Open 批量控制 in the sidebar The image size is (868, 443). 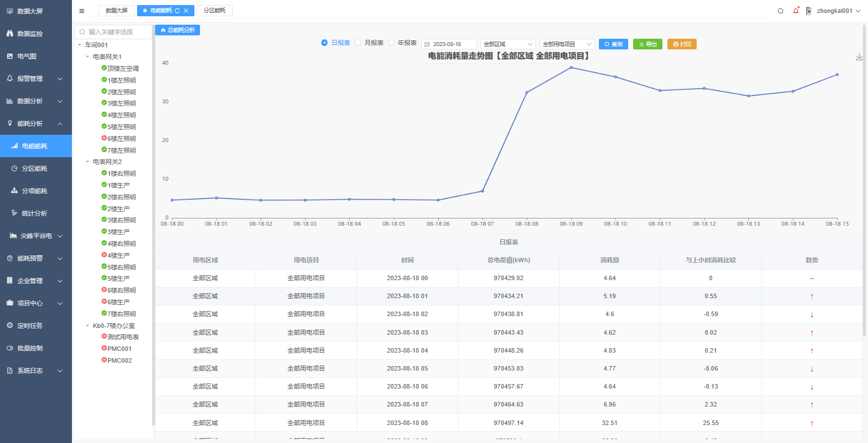click(x=36, y=348)
